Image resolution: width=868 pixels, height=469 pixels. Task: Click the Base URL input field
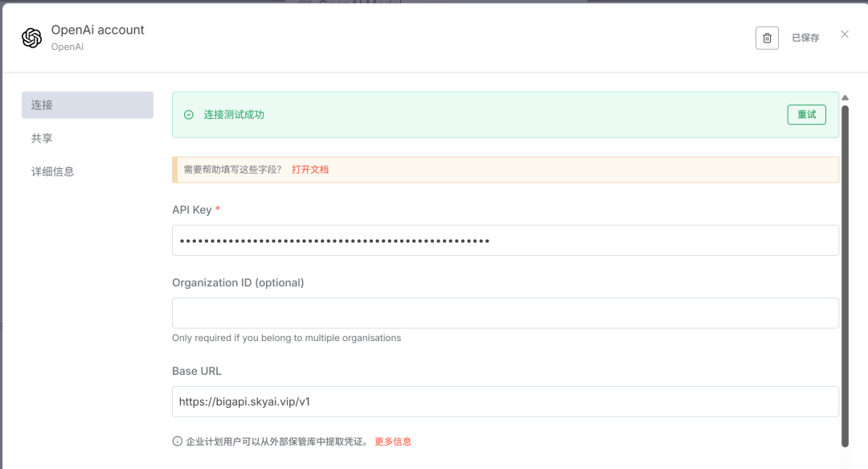tap(506, 401)
